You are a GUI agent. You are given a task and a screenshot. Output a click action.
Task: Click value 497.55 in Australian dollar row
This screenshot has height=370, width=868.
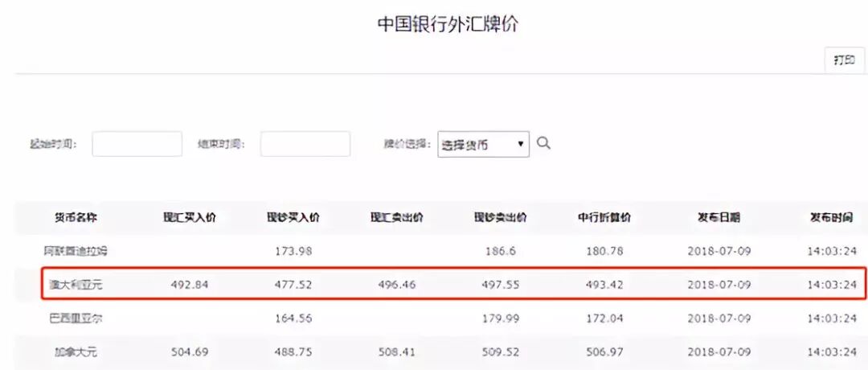click(501, 286)
